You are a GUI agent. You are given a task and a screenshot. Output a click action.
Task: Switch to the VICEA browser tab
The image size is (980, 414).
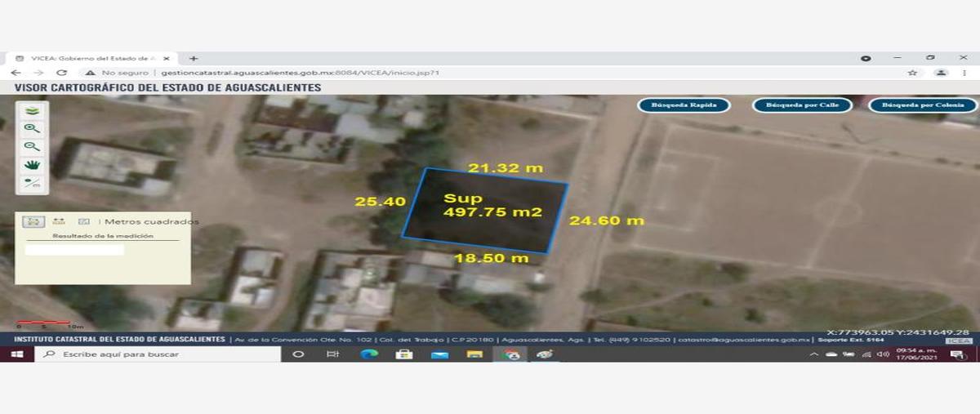tap(91, 59)
